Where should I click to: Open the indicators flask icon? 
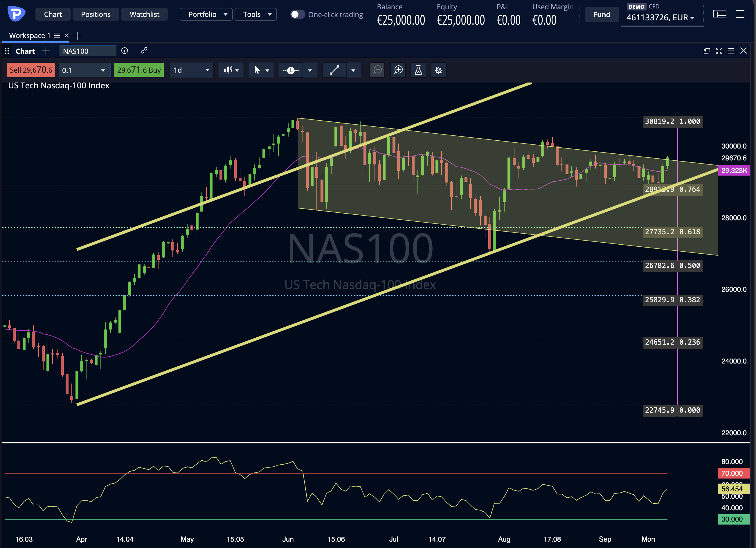[x=418, y=70]
